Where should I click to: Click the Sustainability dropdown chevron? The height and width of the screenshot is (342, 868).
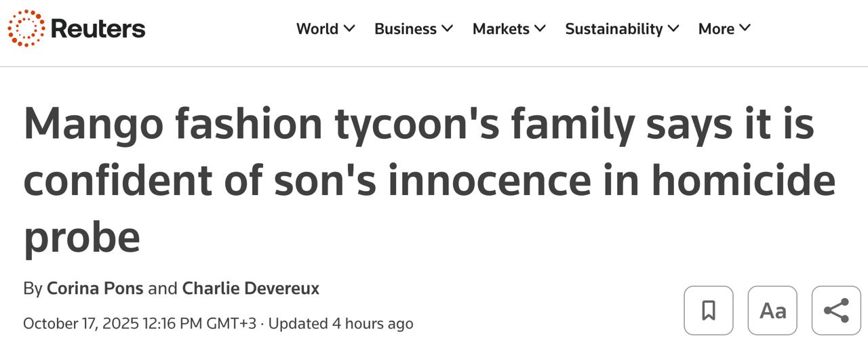(673, 28)
